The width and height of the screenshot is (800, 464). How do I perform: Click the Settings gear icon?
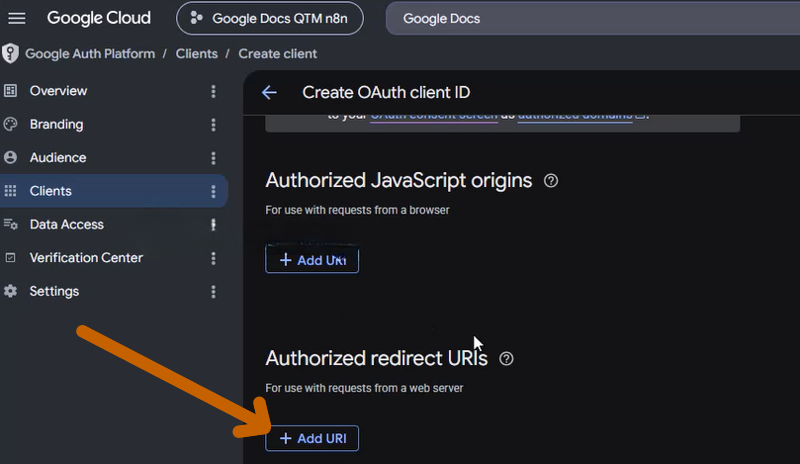click(x=10, y=291)
